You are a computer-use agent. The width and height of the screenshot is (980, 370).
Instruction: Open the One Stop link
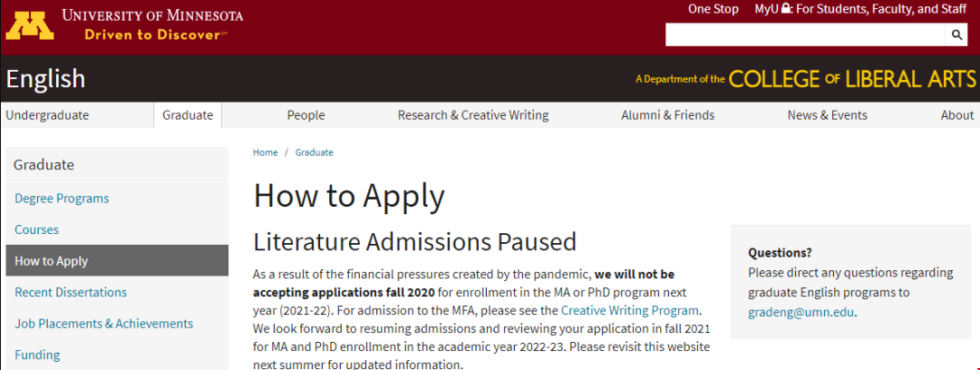[x=713, y=9]
